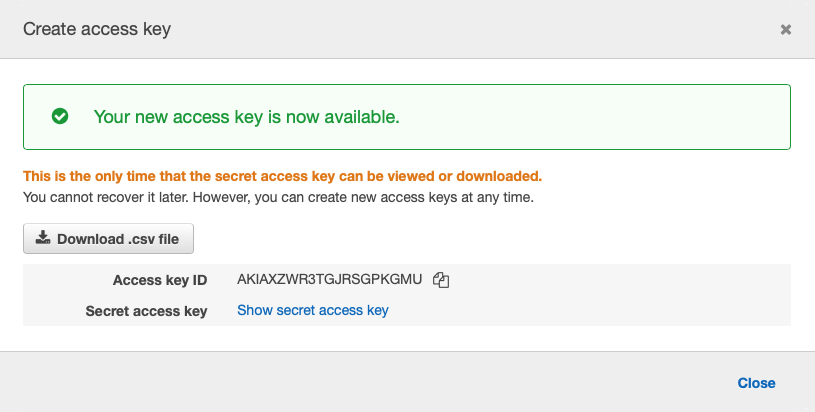Select the access key ID value AKIAXZWR3TGJRSGPKGMU

click(330, 280)
